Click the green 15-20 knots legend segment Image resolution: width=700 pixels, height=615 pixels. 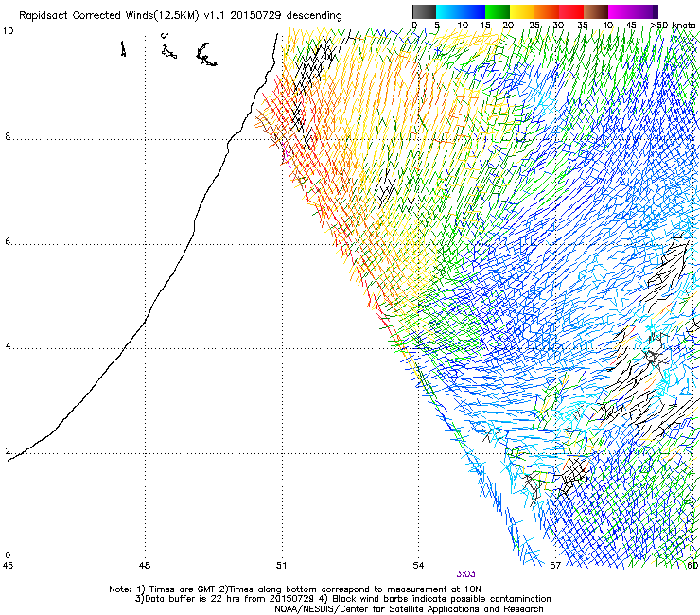tap(498, 11)
